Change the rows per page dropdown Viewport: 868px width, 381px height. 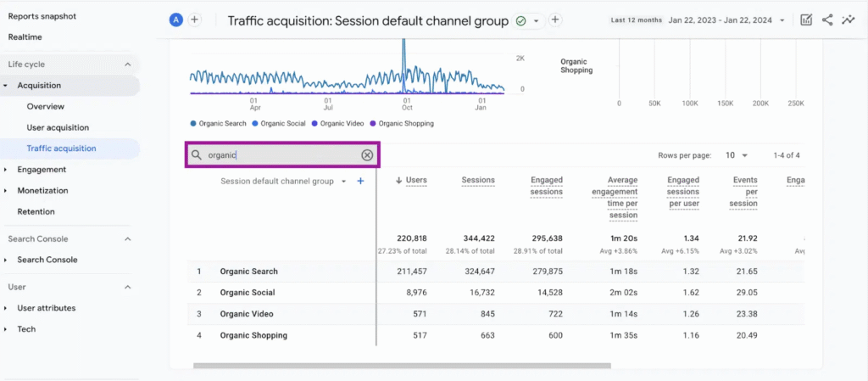coord(734,156)
